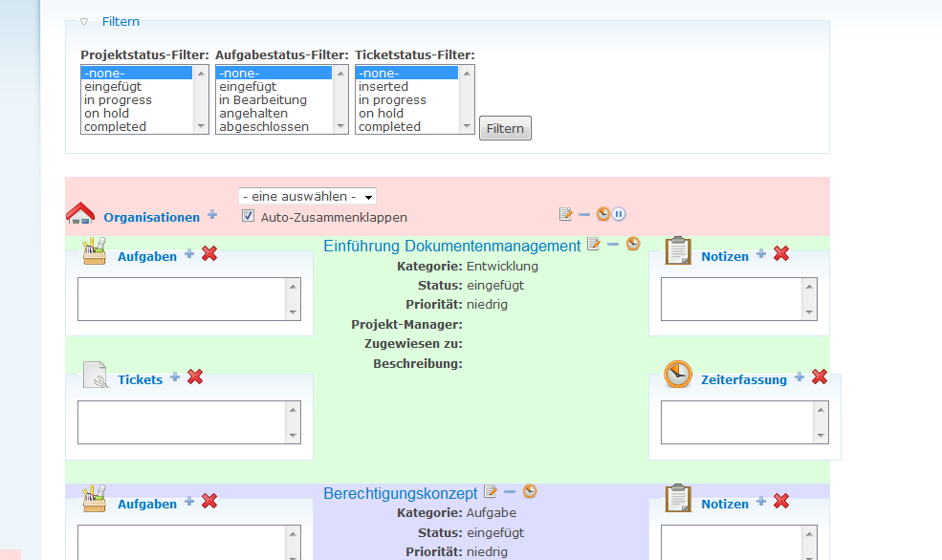Add a new organisation via plus icon
Screen dimensions: 942x560
pos(212,214)
